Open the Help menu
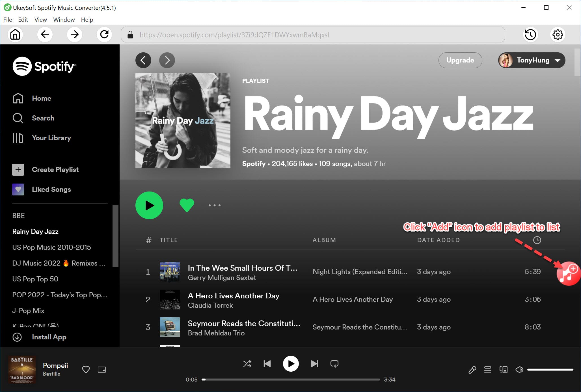Image resolution: width=581 pixels, height=392 pixels. click(87, 20)
